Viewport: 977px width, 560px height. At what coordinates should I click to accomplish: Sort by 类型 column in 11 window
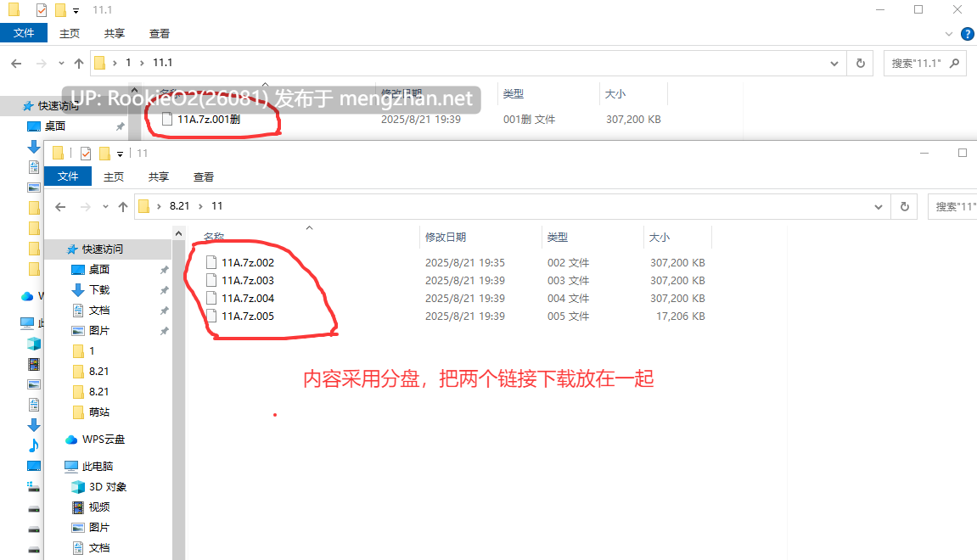pyautogui.click(x=558, y=237)
